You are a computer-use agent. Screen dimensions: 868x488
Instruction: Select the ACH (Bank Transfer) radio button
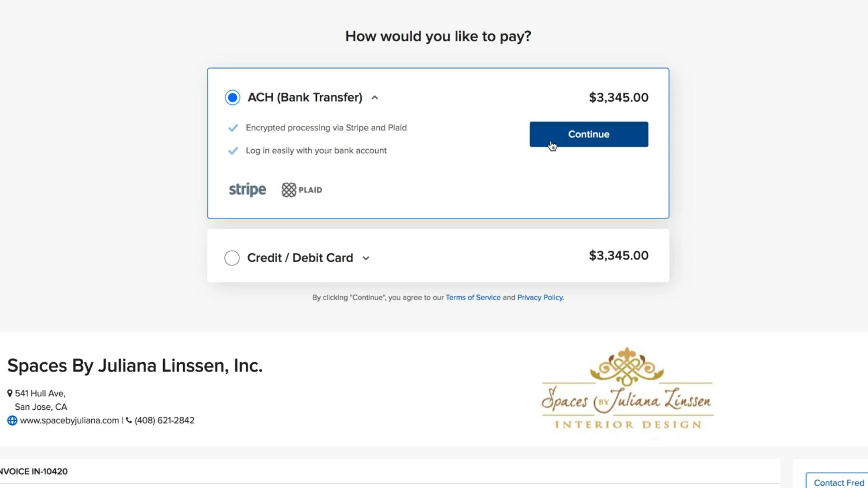[x=232, y=98]
